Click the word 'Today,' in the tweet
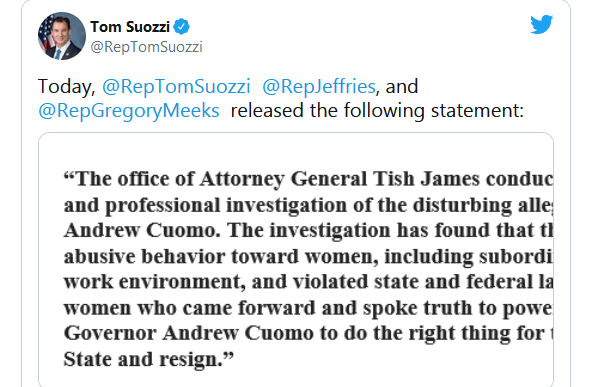 pos(66,87)
